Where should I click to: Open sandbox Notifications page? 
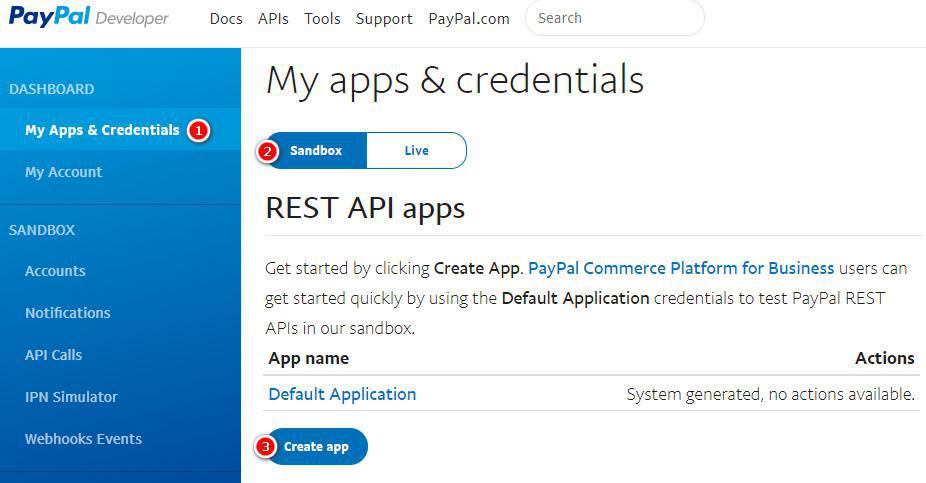67,313
